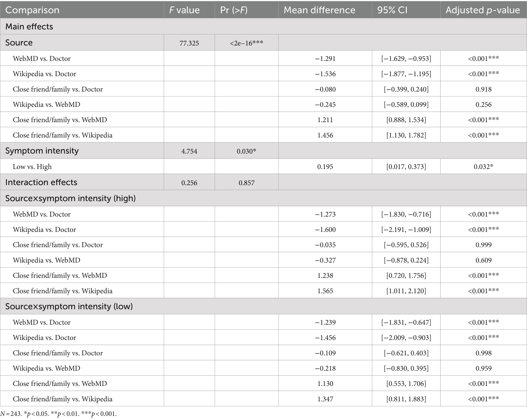Click the interval [−1.629, −0.953]
The height and width of the screenshot is (420, 527).
[406, 59]
